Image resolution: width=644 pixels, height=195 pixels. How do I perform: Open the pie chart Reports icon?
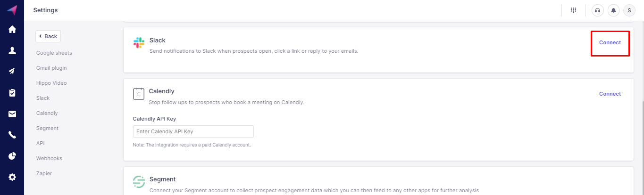(x=12, y=156)
